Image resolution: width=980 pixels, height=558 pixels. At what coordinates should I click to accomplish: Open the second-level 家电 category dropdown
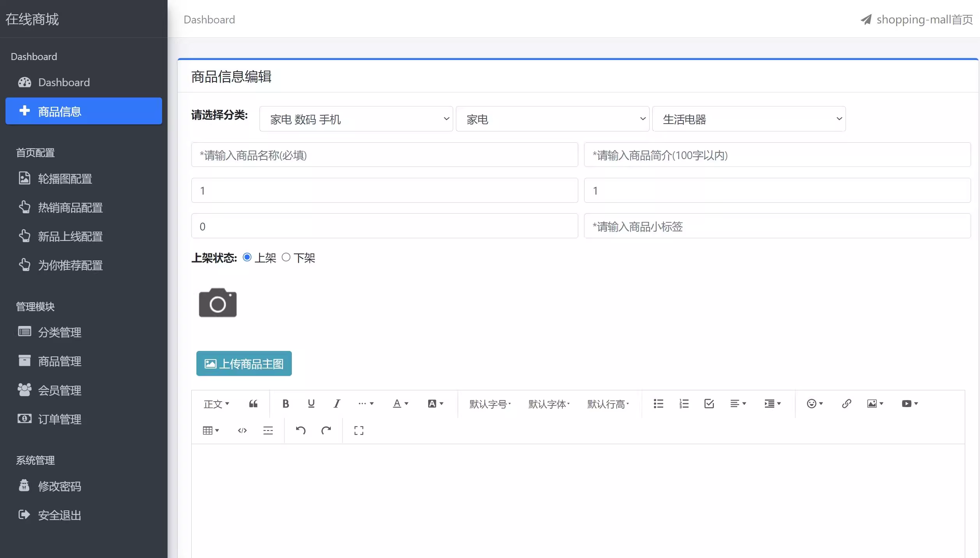553,119
